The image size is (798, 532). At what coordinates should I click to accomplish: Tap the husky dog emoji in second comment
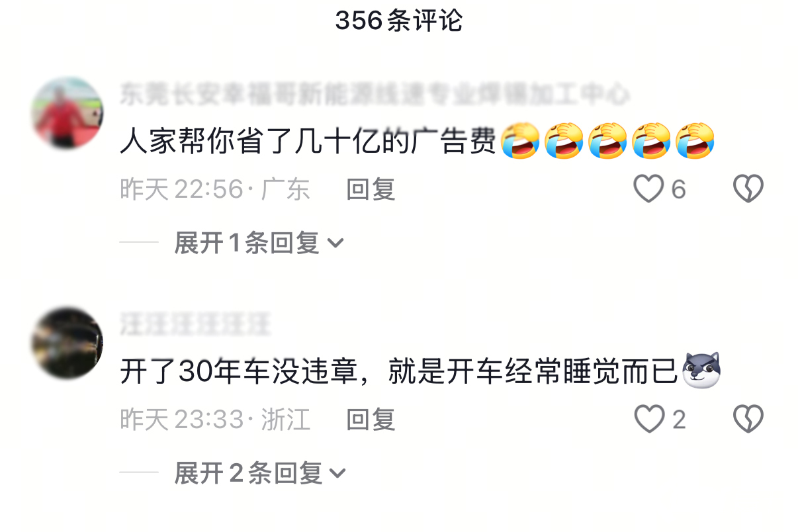[x=701, y=371]
